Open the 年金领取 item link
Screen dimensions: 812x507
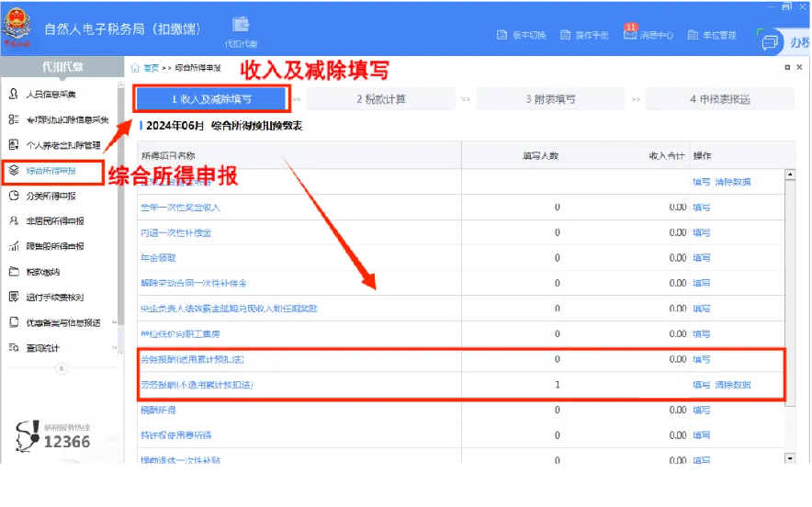pyautogui.click(x=159, y=257)
